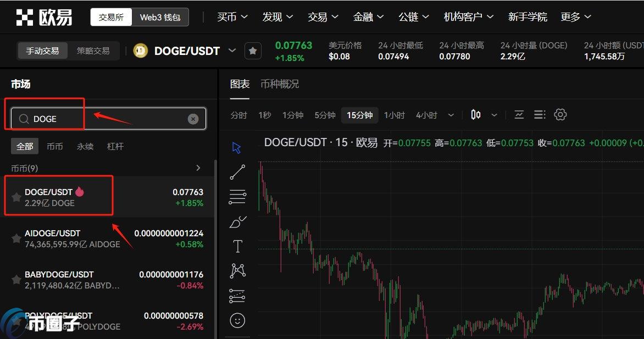Select the forecast position tool
Image resolution: width=644 pixels, height=339 pixels.
[x=237, y=296]
